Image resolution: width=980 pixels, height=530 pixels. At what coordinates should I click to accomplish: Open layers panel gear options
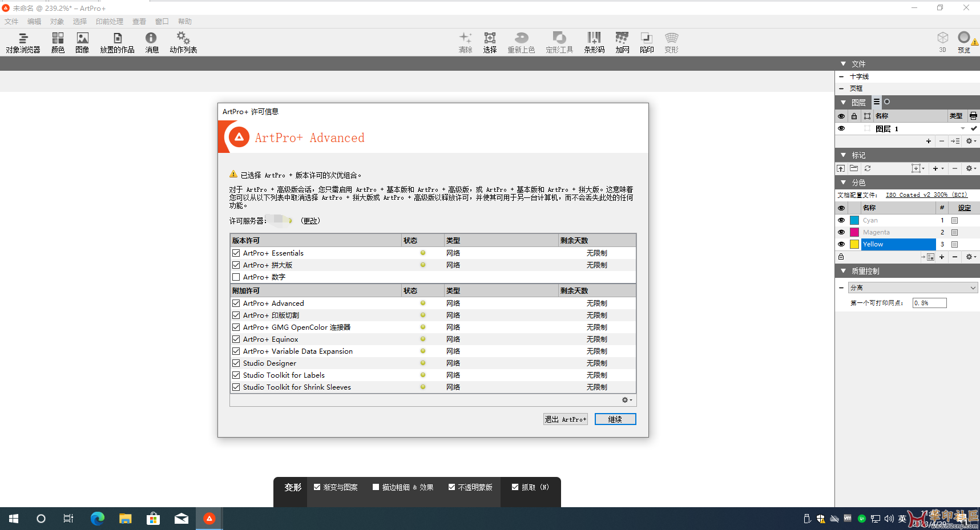point(970,141)
